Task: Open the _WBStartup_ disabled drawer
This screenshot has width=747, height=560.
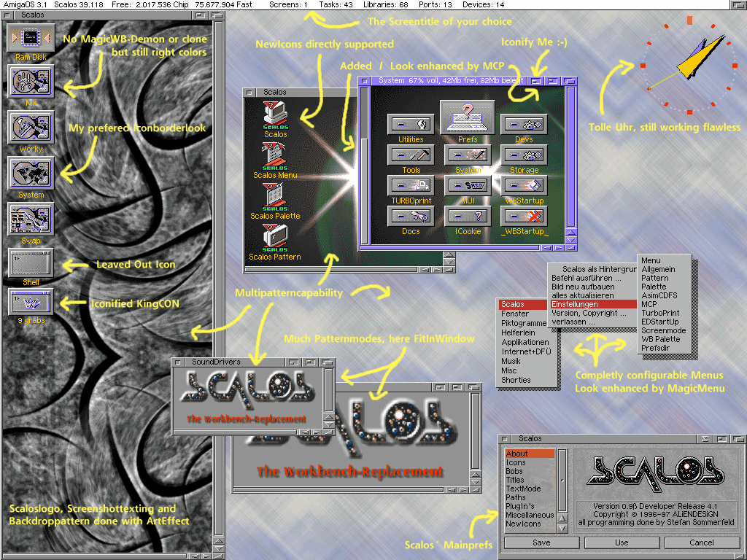Action: (524, 216)
